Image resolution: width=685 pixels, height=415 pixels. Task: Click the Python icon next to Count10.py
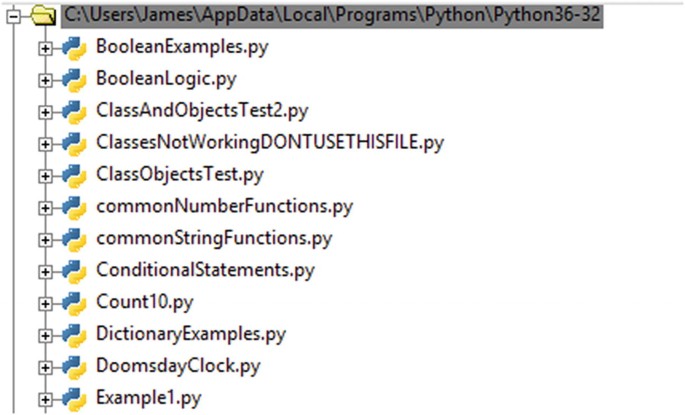click(x=74, y=303)
